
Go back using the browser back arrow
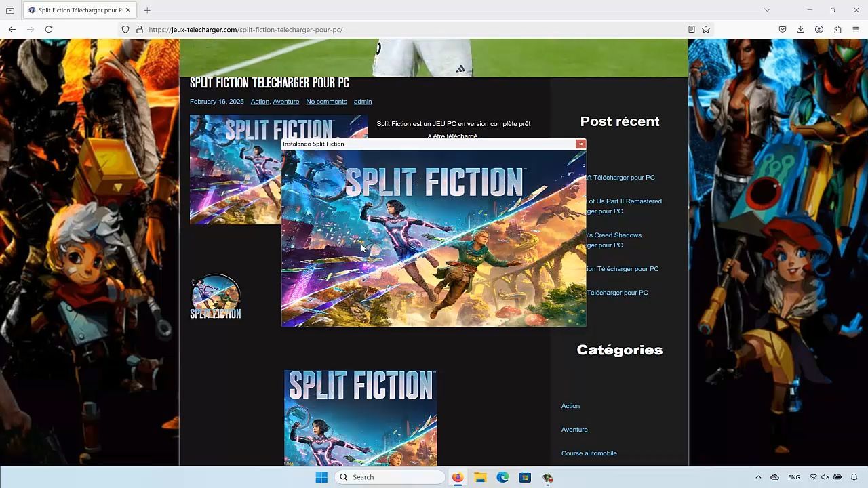point(12,29)
